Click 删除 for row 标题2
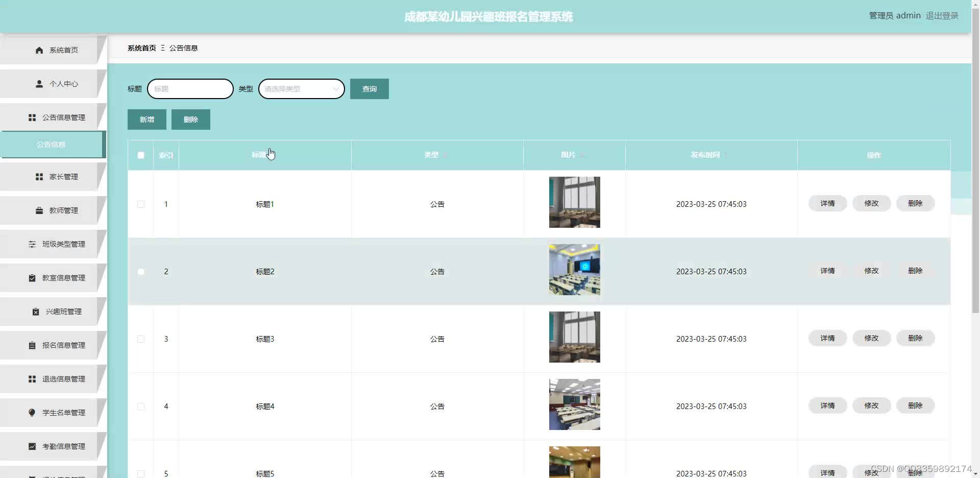Screen dimensions: 980x478 click(x=916, y=271)
